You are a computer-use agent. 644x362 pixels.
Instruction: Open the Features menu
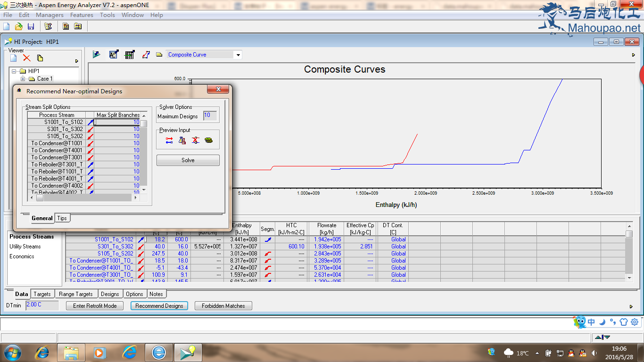tap(82, 15)
